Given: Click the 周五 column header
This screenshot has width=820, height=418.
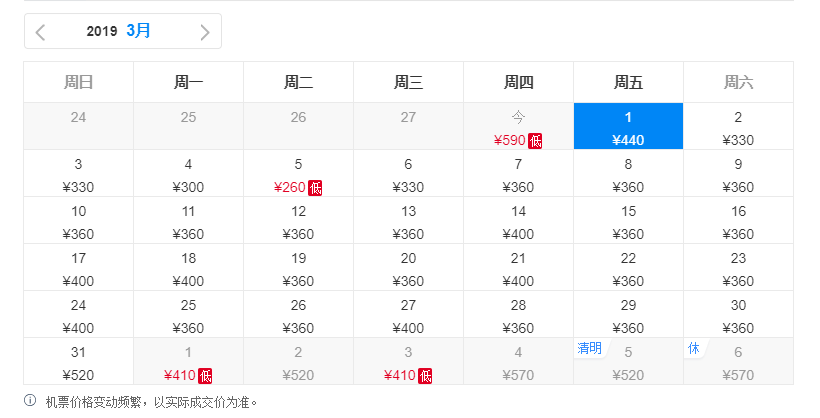Looking at the screenshot, I should point(628,82).
